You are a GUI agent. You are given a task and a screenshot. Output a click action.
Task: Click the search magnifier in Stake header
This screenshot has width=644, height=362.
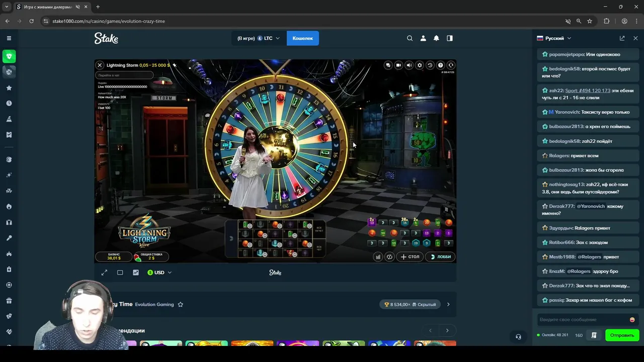click(x=410, y=38)
